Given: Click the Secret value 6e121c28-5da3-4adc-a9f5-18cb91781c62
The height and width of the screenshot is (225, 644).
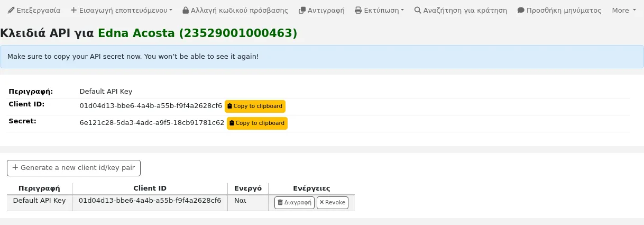Looking at the screenshot, I should coord(152,123).
